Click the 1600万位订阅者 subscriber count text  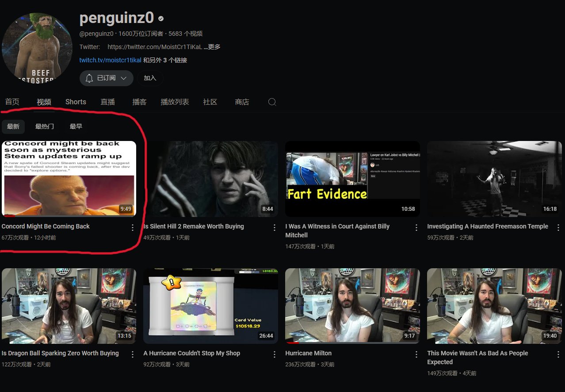coord(141,34)
